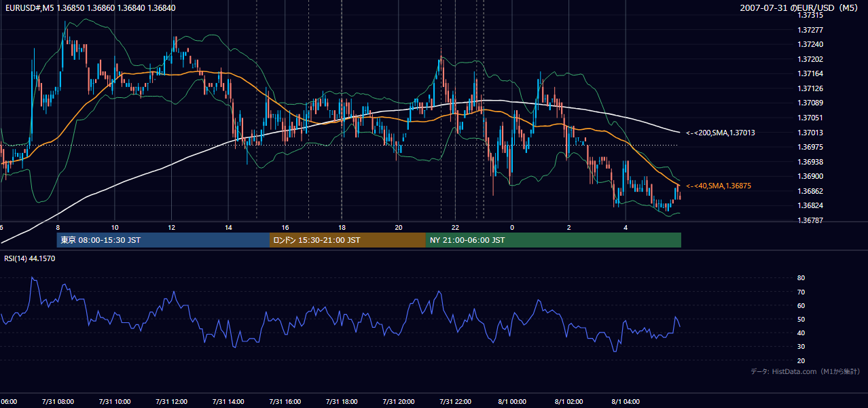Click the 'RSI(14) 44.1570' indicator label

tap(30, 258)
